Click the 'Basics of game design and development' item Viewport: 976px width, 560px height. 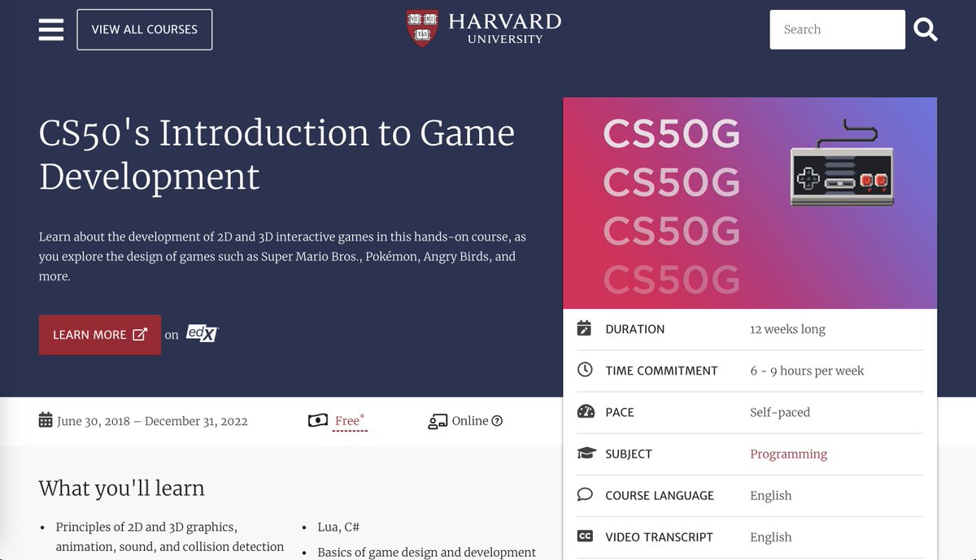426,552
